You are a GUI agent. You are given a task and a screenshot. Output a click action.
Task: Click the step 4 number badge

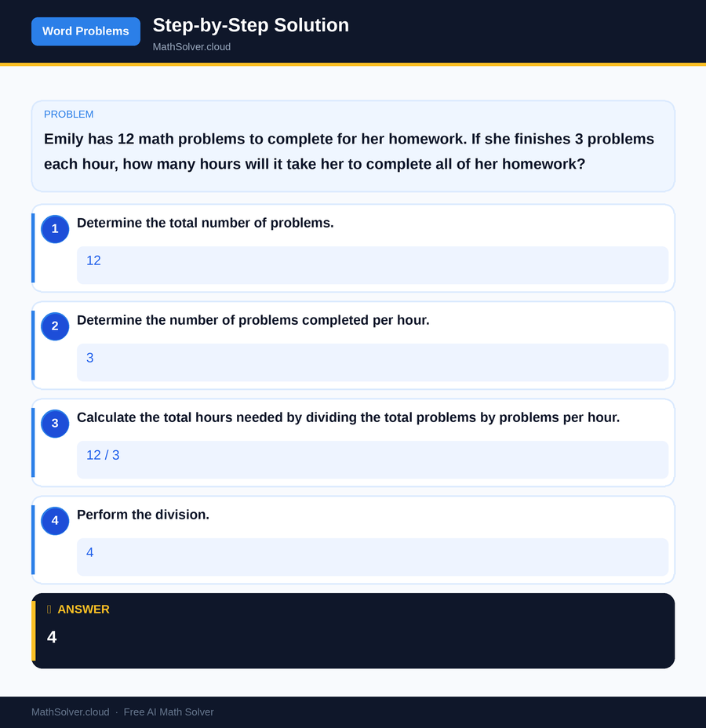[x=54, y=521]
